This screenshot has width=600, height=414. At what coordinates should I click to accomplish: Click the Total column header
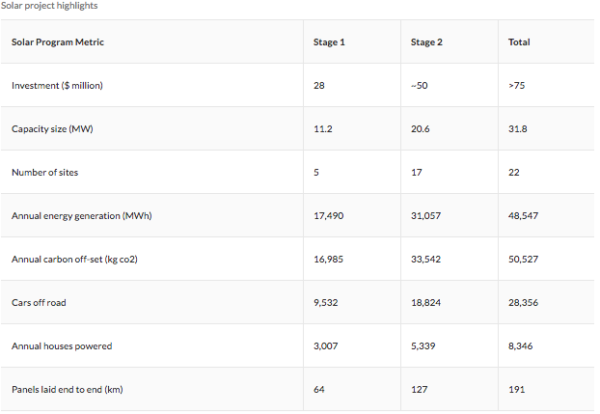tap(519, 42)
